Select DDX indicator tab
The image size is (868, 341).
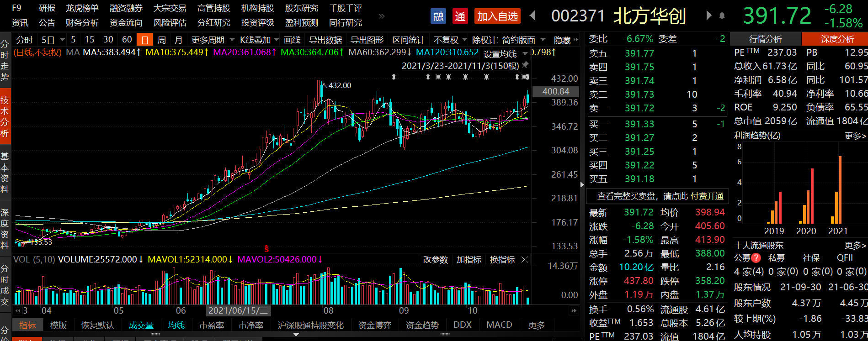click(463, 325)
